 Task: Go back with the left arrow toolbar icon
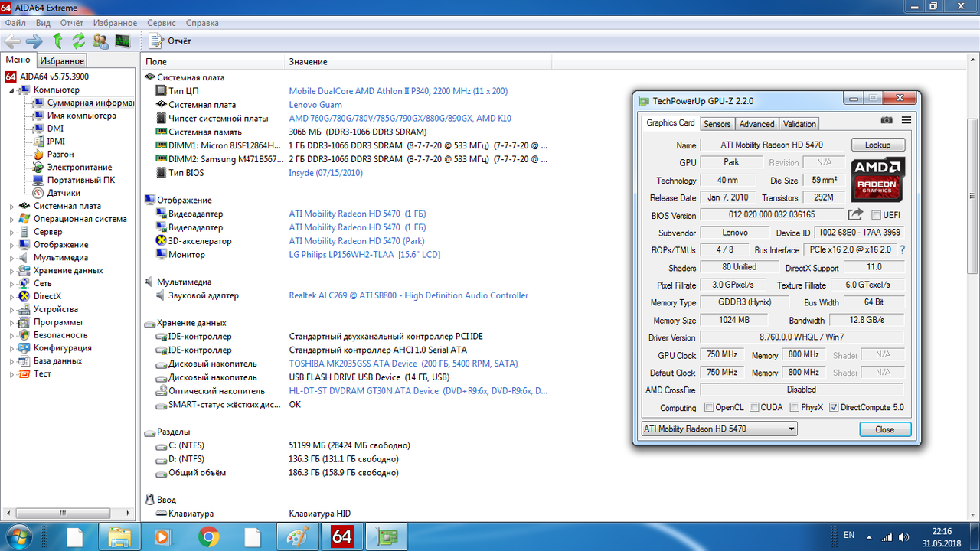click(x=12, y=41)
